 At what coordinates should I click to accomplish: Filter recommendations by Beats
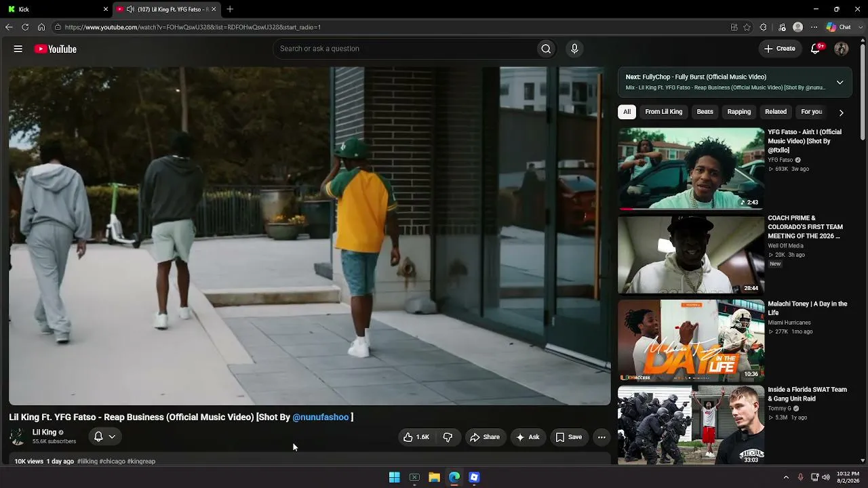705,112
